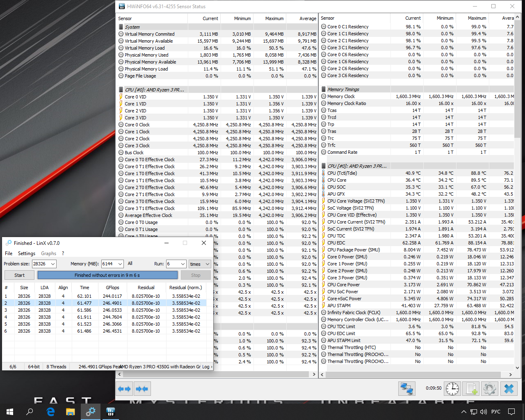525x420 pixels.
Task: Start logging with the log file icon
Action: 471,388
